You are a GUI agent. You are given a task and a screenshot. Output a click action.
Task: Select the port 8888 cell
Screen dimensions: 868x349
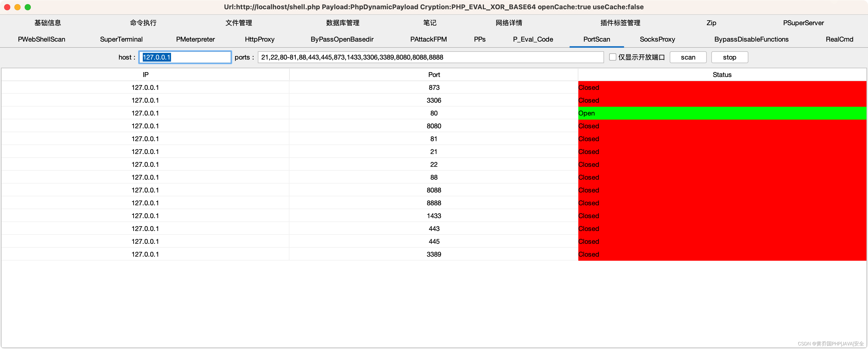434,203
